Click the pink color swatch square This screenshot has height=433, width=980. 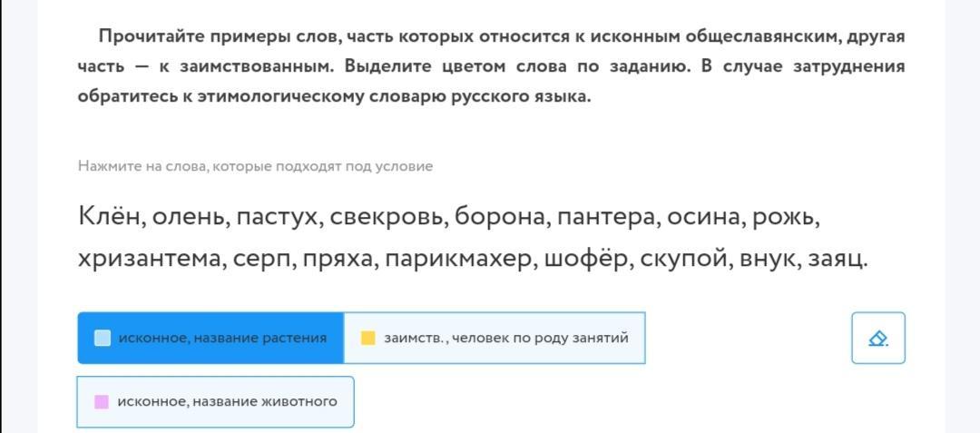click(102, 401)
